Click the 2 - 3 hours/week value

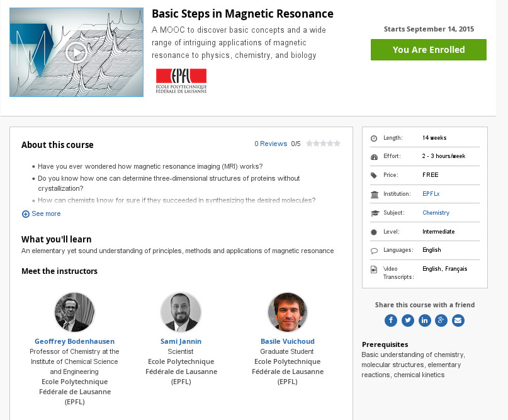pos(444,156)
